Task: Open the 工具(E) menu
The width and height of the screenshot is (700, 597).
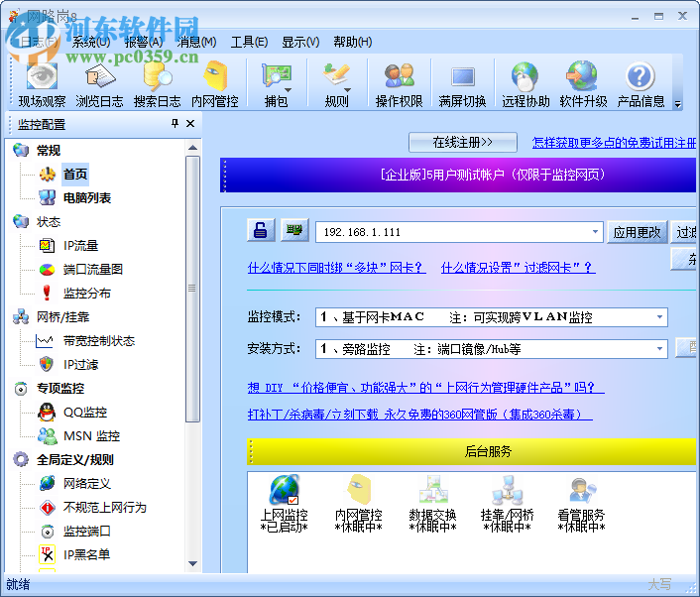Action: (249, 42)
